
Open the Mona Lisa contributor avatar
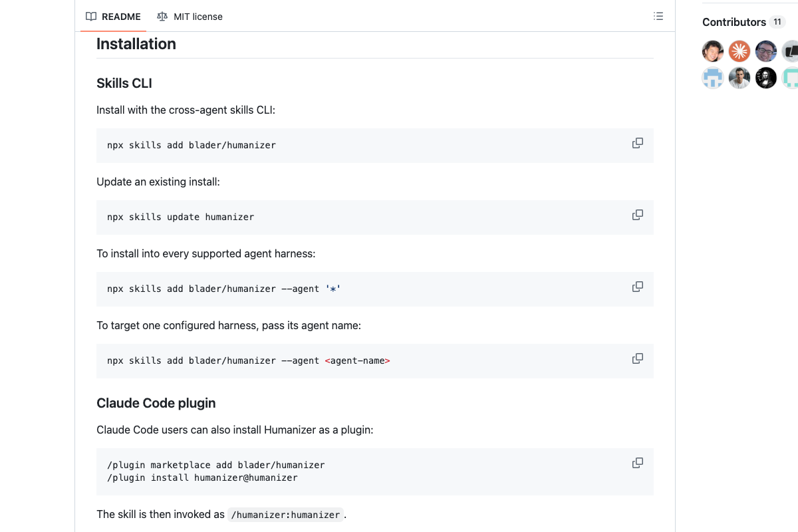click(x=766, y=78)
